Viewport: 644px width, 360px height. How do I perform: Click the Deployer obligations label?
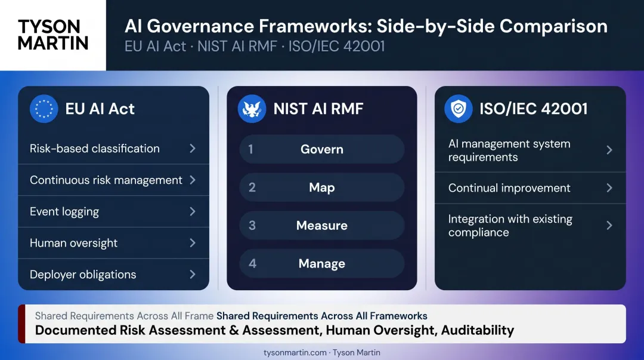pyautogui.click(x=83, y=275)
